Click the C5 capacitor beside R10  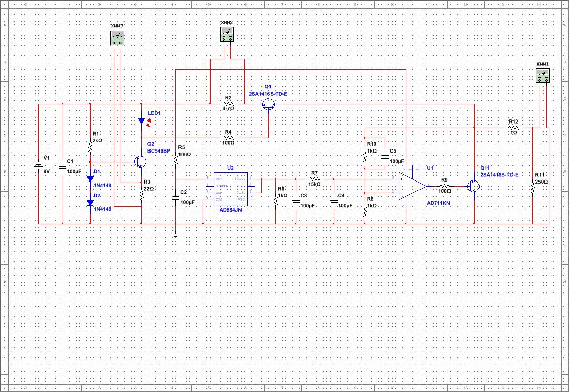pos(385,154)
